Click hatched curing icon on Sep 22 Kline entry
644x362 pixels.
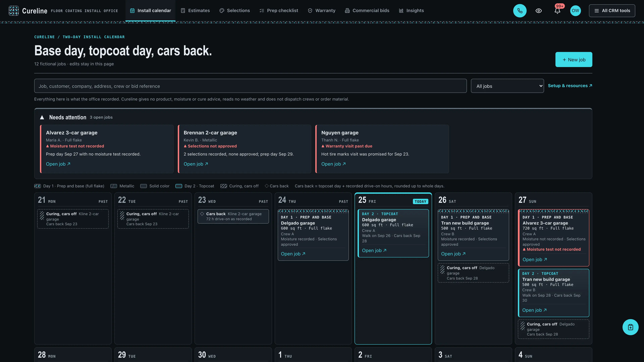click(122, 215)
